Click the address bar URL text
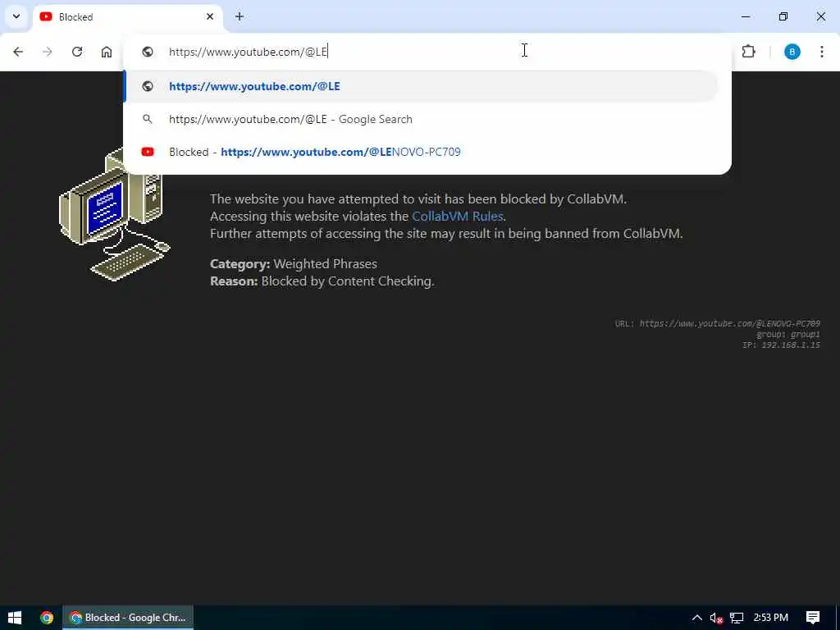 [248, 52]
